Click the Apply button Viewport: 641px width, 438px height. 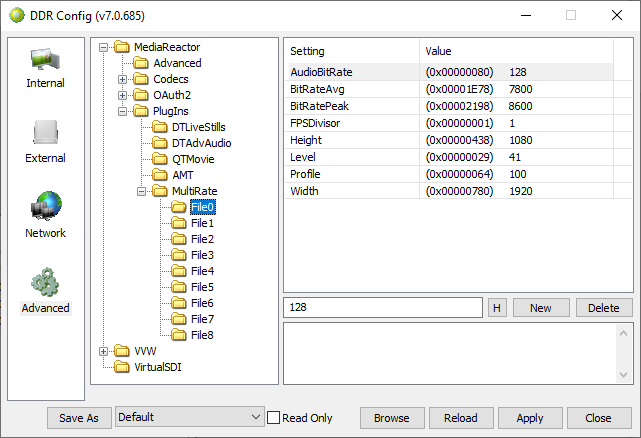click(530, 418)
